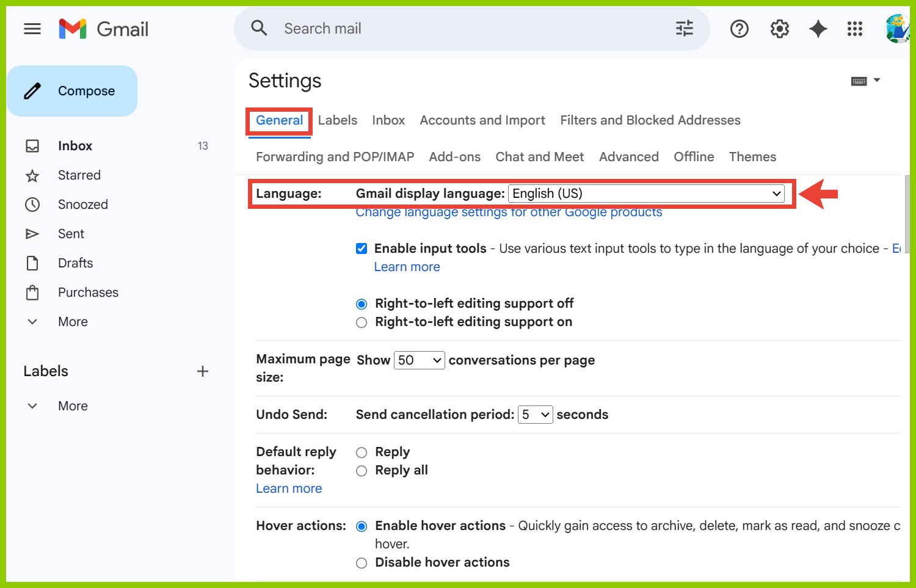The width and height of the screenshot is (916, 588).
Task: Click Learn more under input tools
Action: (407, 267)
